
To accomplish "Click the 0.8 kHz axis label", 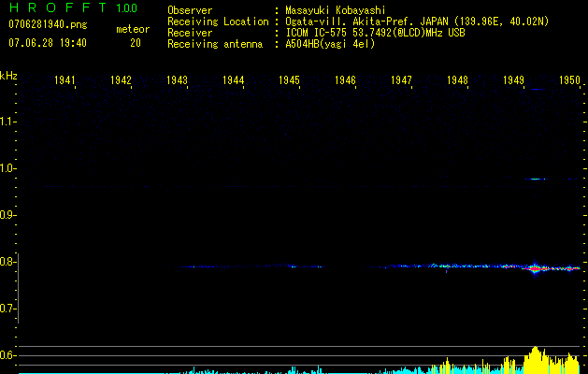I will click(x=7, y=262).
